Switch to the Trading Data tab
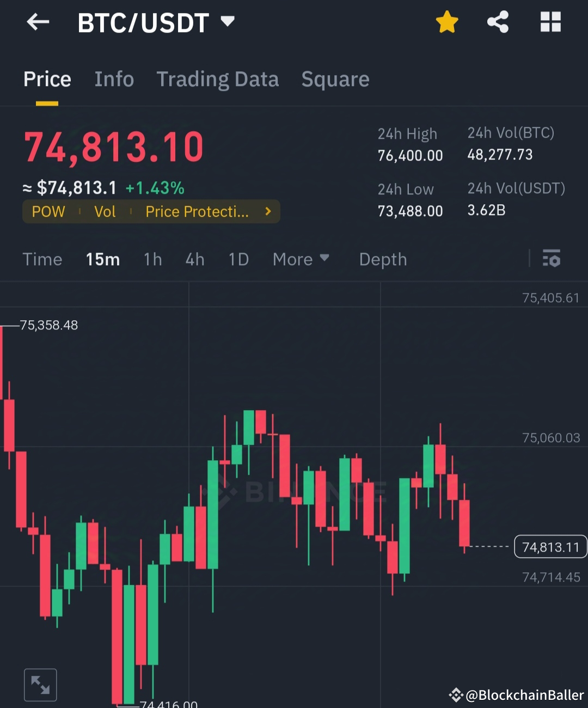 click(x=218, y=79)
